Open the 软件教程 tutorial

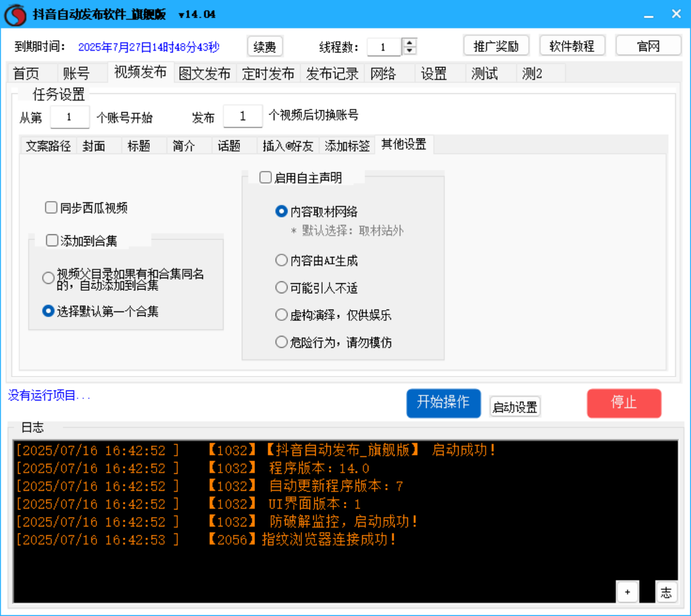(x=572, y=46)
